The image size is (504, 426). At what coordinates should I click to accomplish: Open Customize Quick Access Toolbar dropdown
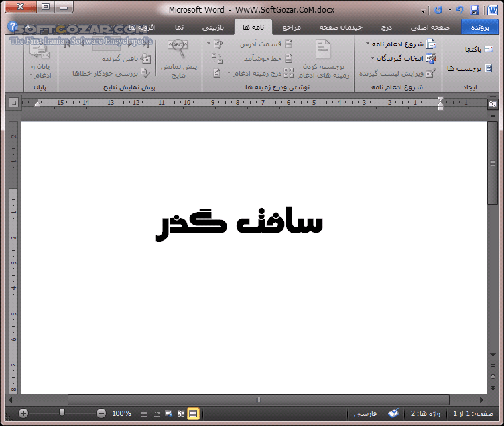coord(424,11)
